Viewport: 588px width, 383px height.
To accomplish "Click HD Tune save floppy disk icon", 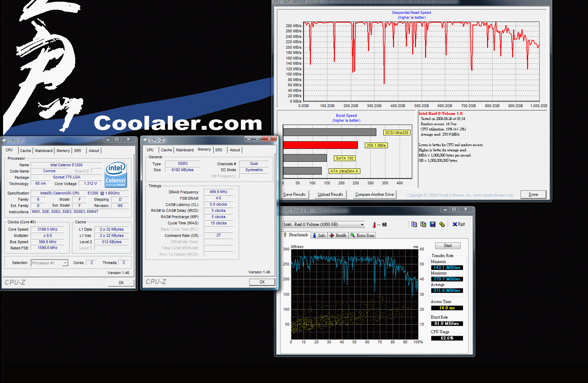I will tap(433, 224).
